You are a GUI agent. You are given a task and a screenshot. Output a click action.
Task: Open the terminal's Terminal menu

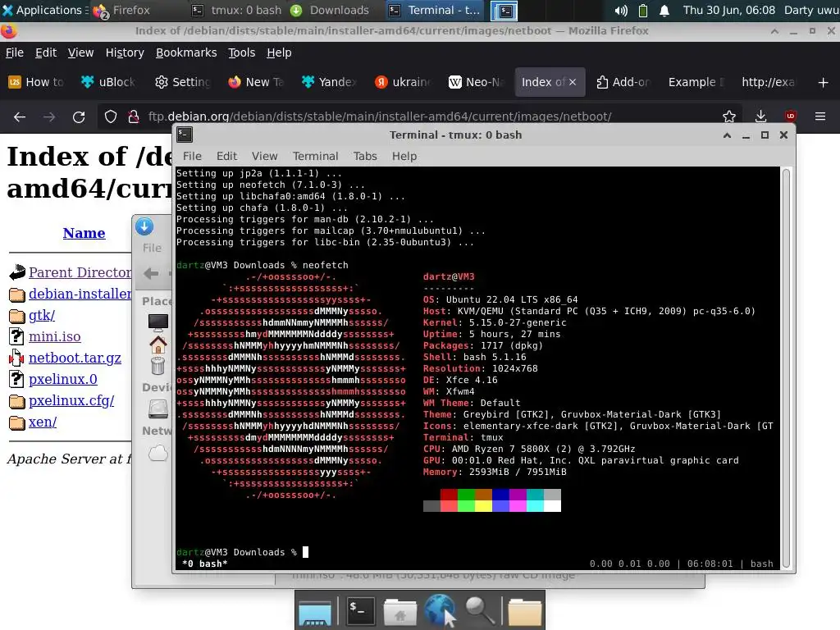pyautogui.click(x=316, y=156)
